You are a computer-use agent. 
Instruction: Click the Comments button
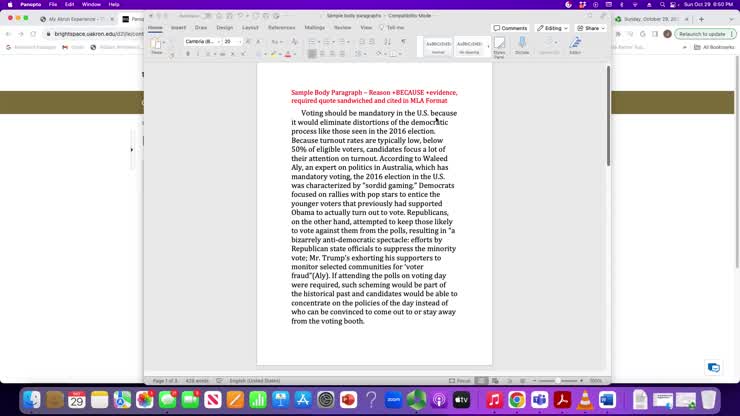coord(510,28)
